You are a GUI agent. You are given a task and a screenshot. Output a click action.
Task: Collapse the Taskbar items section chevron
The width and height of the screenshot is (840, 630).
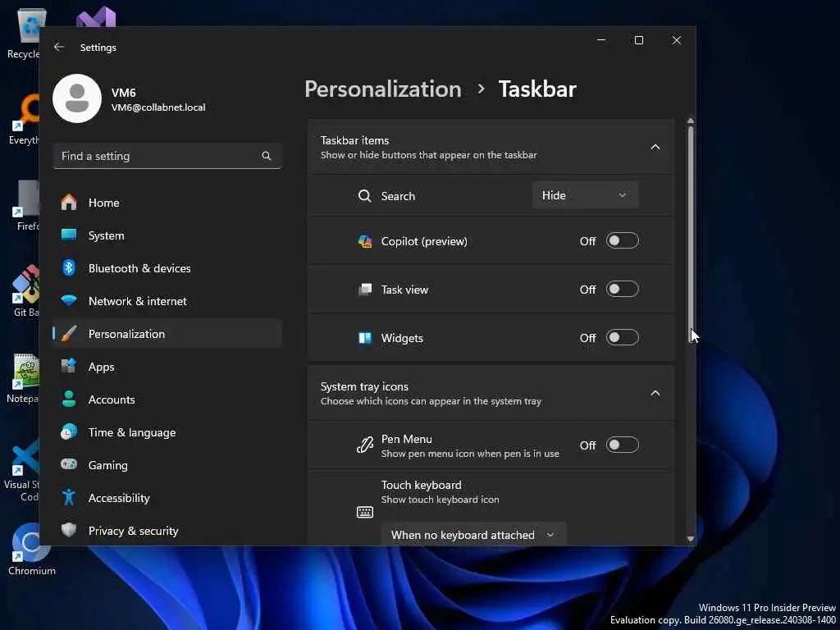[x=655, y=148]
